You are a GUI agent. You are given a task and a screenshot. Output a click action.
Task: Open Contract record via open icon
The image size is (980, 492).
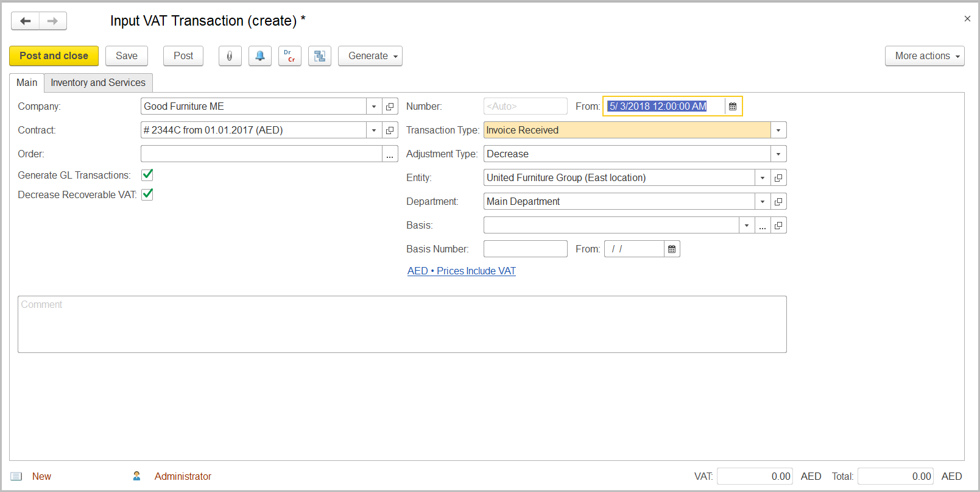(390, 130)
